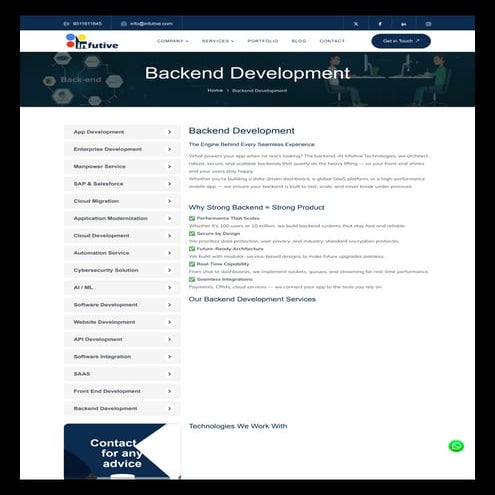
Task: Open Front End Development sidebar item
Action: point(122,391)
